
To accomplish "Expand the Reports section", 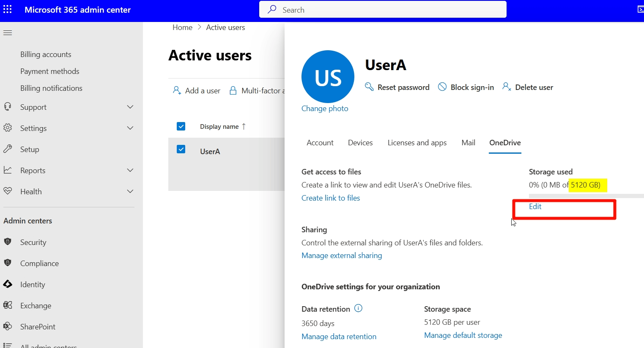I will click(130, 170).
